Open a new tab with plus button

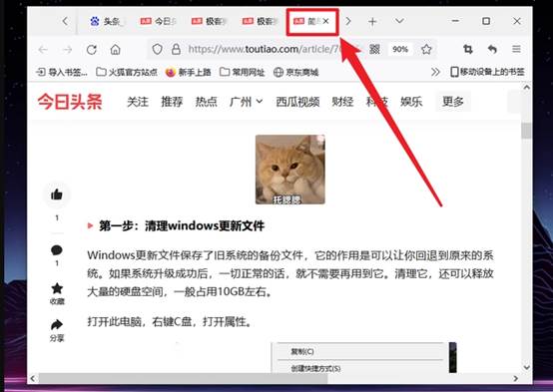coord(372,22)
